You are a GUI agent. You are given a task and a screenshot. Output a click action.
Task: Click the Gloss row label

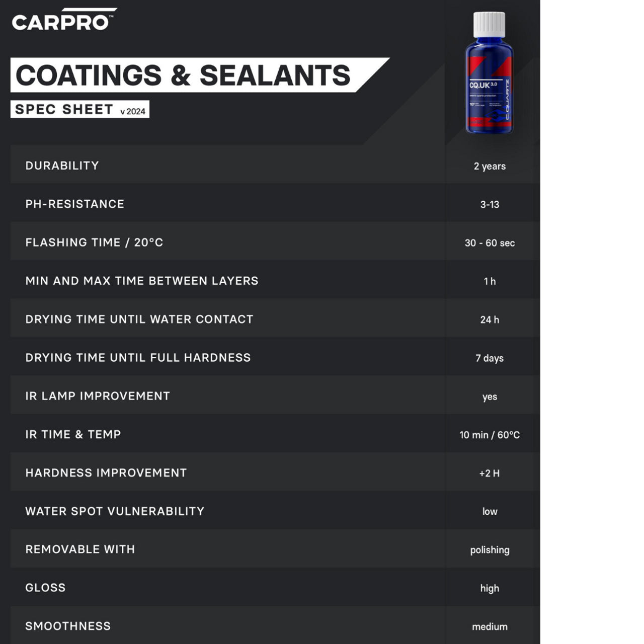click(x=45, y=588)
